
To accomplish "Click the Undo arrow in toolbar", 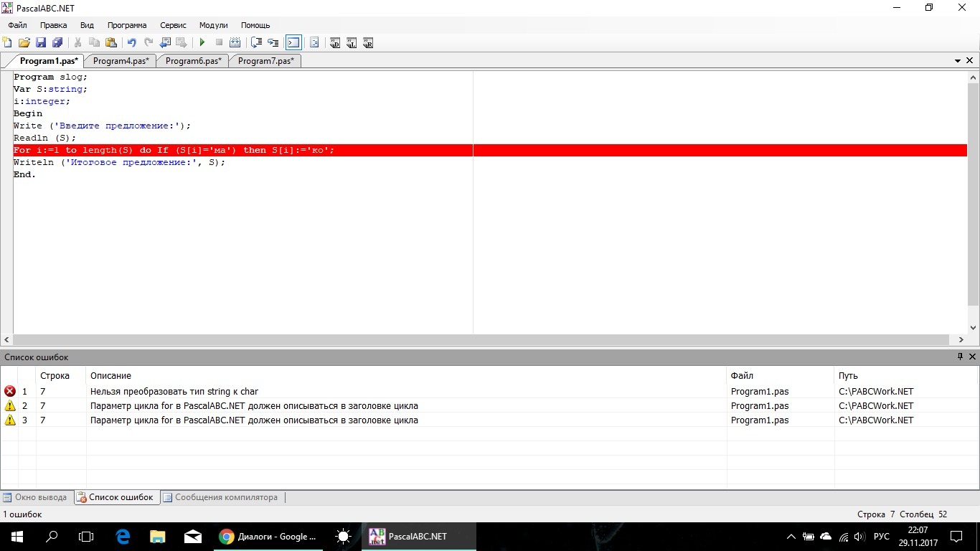I will [x=131, y=43].
